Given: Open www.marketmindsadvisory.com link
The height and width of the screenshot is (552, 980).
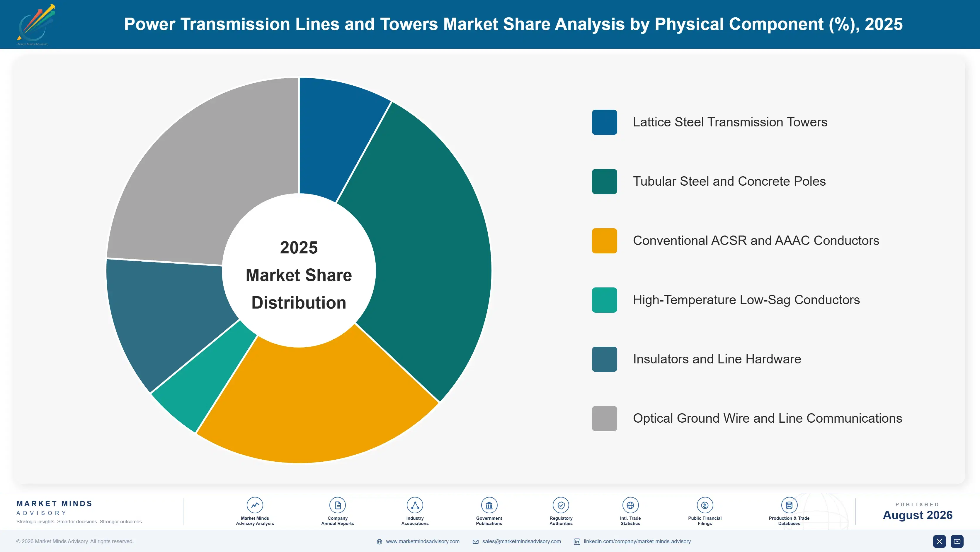Looking at the screenshot, I should point(423,541).
